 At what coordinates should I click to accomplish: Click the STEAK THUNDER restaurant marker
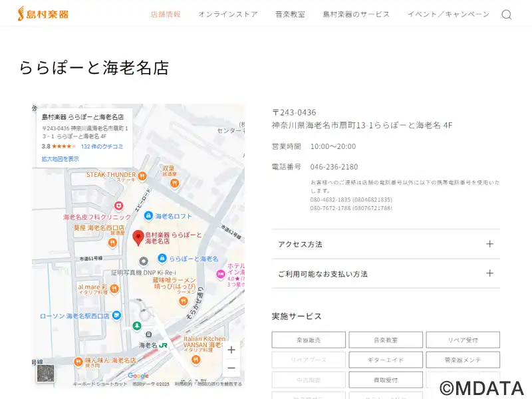tap(142, 176)
